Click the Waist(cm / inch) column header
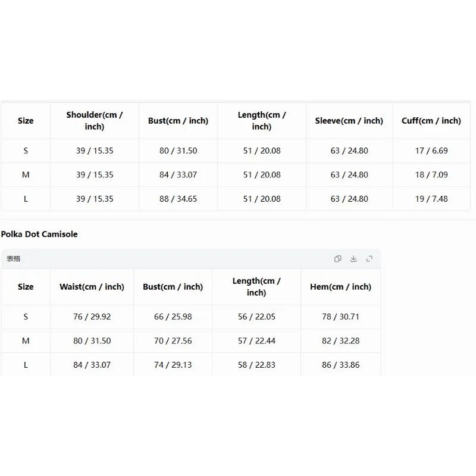Viewport: 476px width, 476px height. tap(92, 287)
